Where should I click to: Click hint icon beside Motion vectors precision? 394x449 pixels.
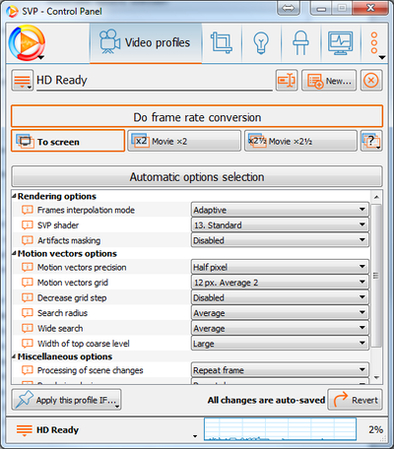click(x=27, y=267)
